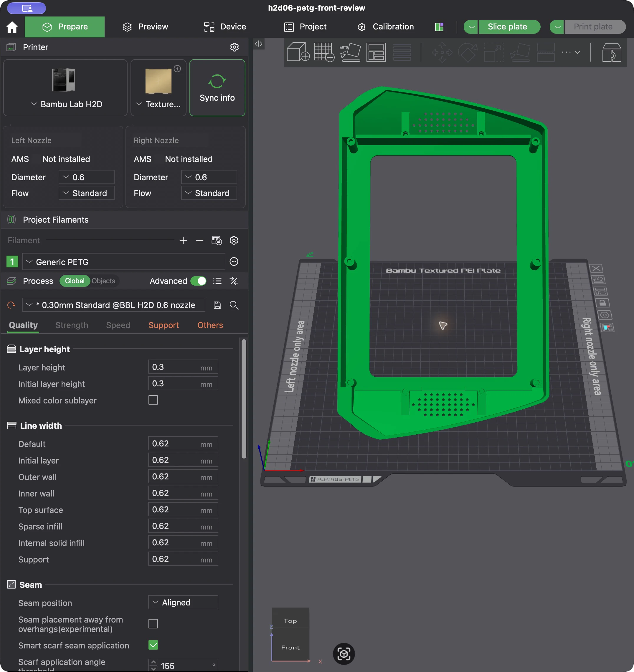Screen dimensions: 634x672
Task: Toggle the Advanced mode switch
Action: pyautogui.click(x=199, y=281)
